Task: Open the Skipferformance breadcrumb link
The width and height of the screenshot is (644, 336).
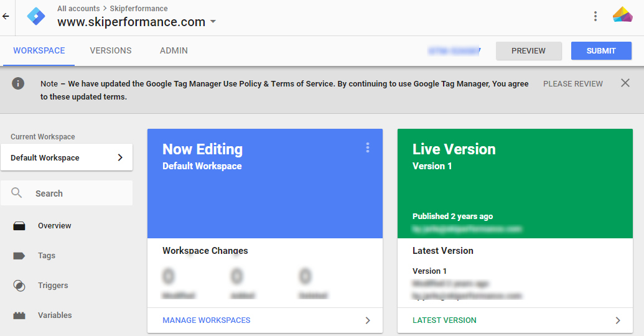Action: tap(138, 9)
